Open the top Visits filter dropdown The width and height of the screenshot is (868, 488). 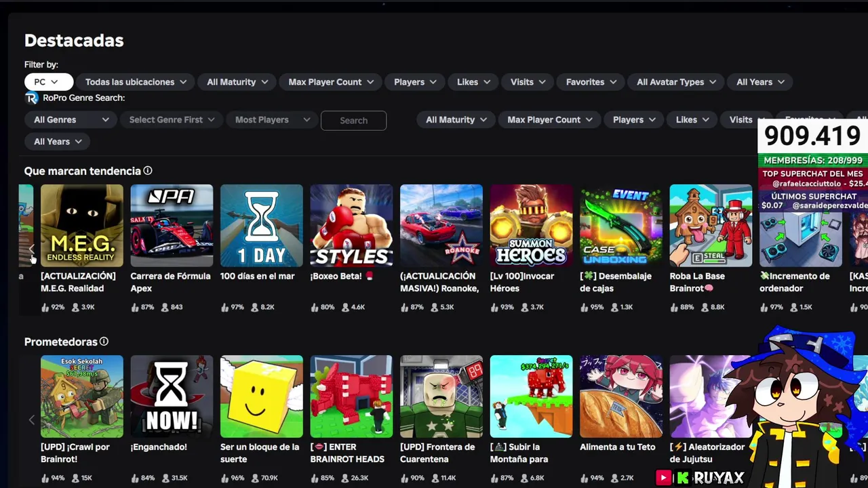[528, 82]
